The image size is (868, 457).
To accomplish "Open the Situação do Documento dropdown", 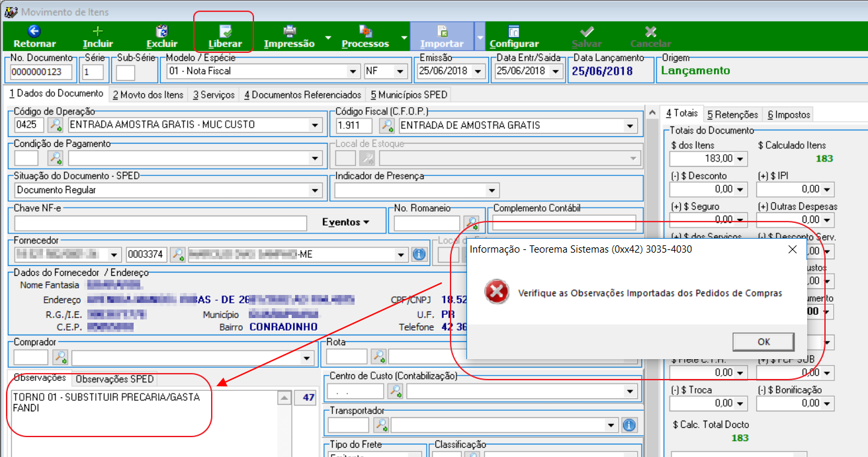I will click(316, 190).
